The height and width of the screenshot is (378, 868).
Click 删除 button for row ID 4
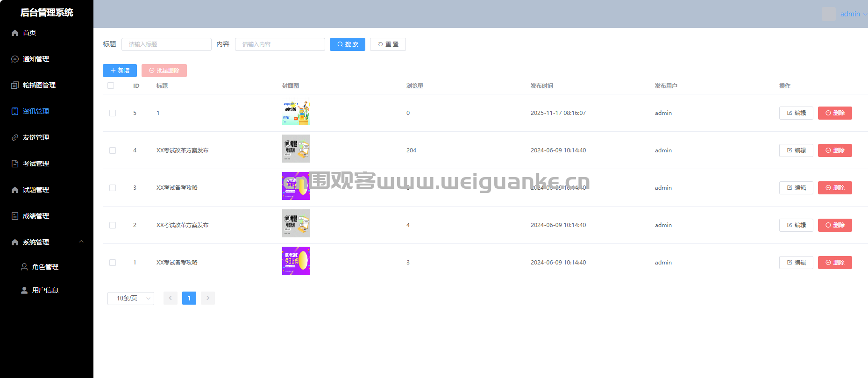click(835, 150)
